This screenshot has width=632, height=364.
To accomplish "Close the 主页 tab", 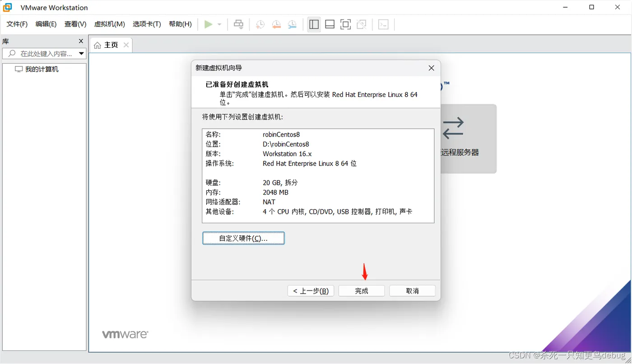I will click(126, 45).
